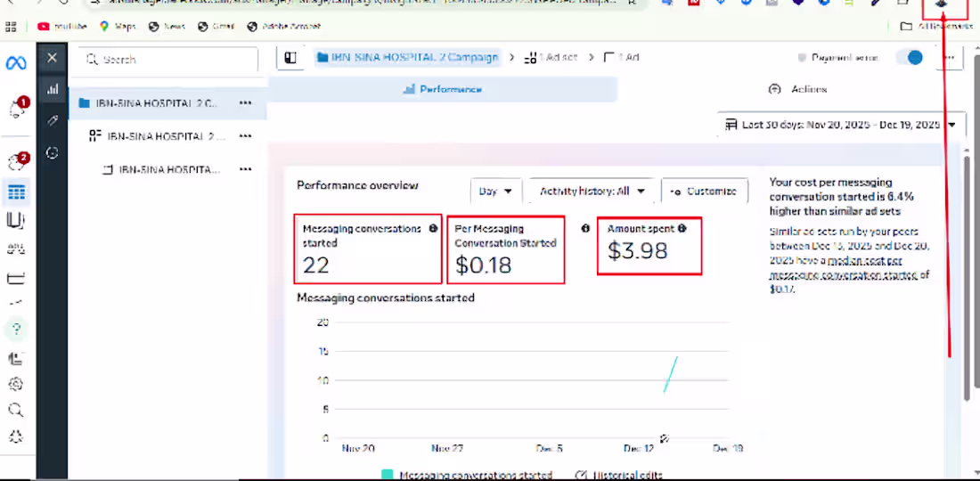Image resolution: width=980 pixels, height=481 pixels.
Task: Open the All Bookmarks folder
Action: pos(936,27)
